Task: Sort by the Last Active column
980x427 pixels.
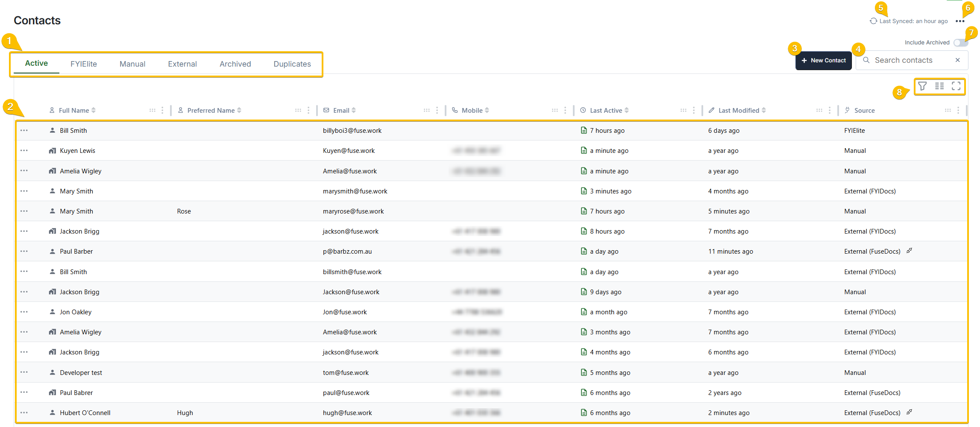Action: tap(626, 110)
